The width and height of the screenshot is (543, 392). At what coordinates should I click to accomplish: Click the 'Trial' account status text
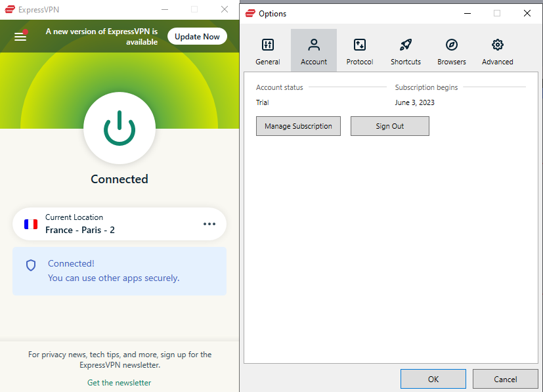(x=262, y=102)
